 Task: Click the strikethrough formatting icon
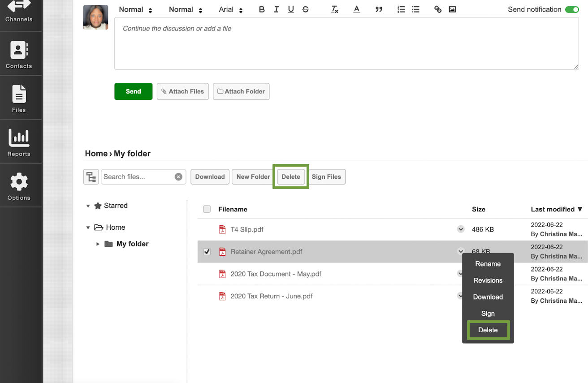[306, 9]
